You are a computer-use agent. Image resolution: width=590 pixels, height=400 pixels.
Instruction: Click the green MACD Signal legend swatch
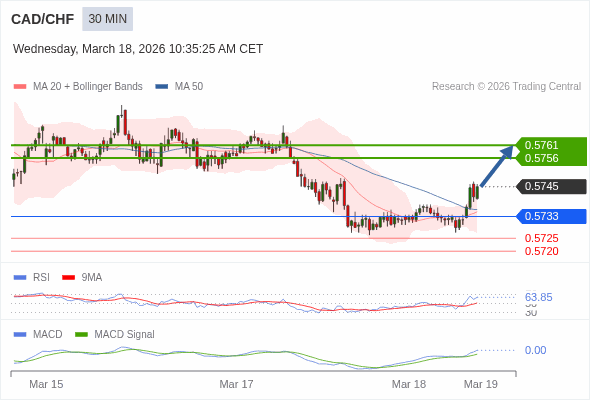[81, 335]
